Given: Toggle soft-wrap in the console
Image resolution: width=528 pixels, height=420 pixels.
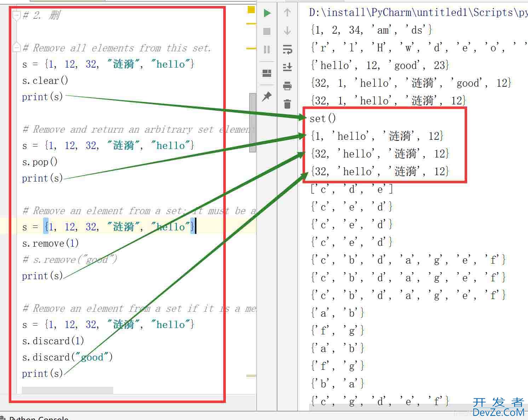Looking at the screenshot, I should coord(287,49).
